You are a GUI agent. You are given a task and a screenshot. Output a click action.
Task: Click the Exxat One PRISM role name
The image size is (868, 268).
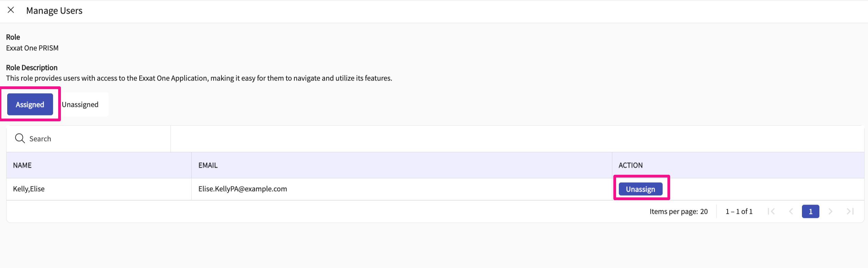point(33,48)
